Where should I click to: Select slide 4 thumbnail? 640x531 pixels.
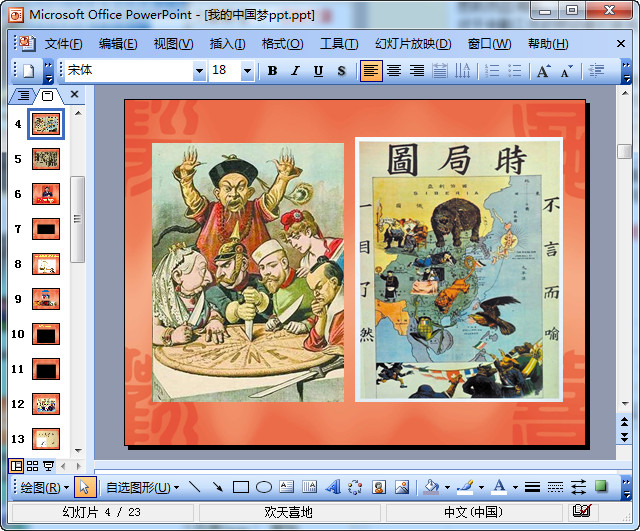click(46, 124)
